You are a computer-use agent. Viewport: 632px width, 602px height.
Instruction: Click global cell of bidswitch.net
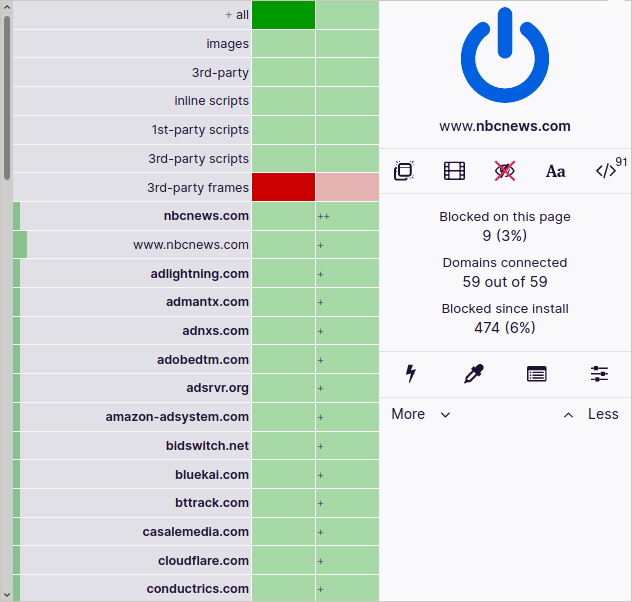point(283,446)
